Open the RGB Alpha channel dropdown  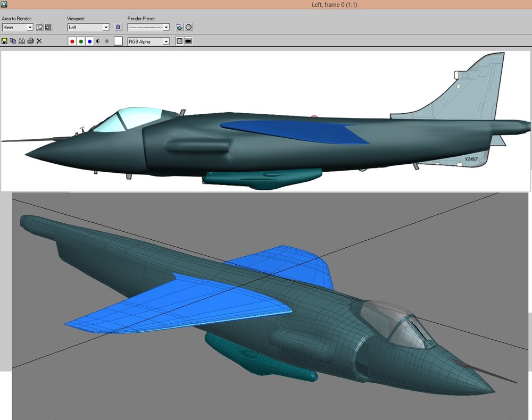coord(148,41)
